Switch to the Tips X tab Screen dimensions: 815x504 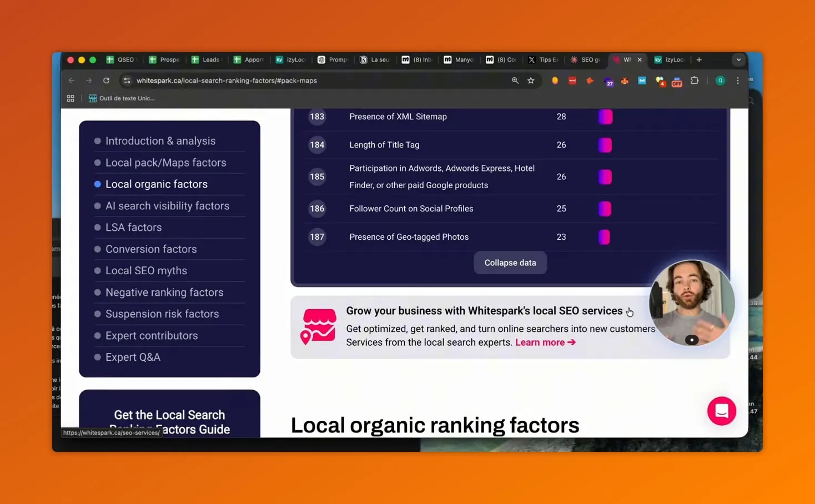coord(542,60)
